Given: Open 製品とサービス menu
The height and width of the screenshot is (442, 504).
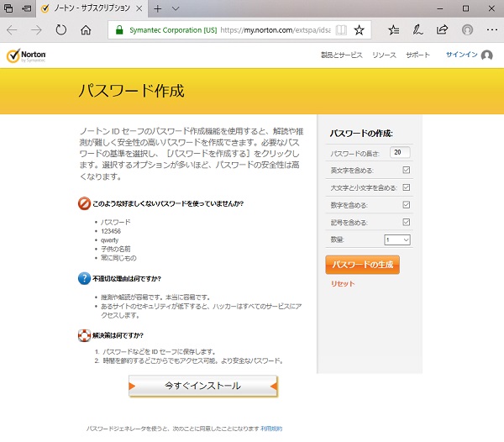Looking at the screenshot, I should click(x=341, y=55).
